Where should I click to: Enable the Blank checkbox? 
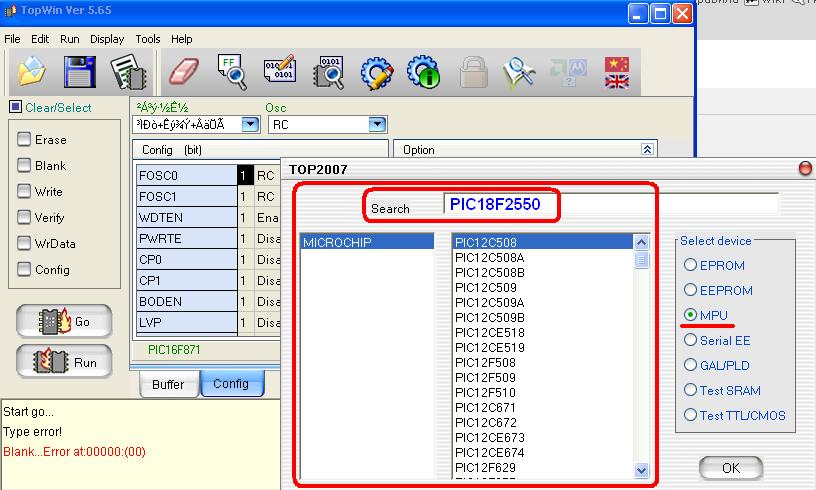[x=24, y=165]
